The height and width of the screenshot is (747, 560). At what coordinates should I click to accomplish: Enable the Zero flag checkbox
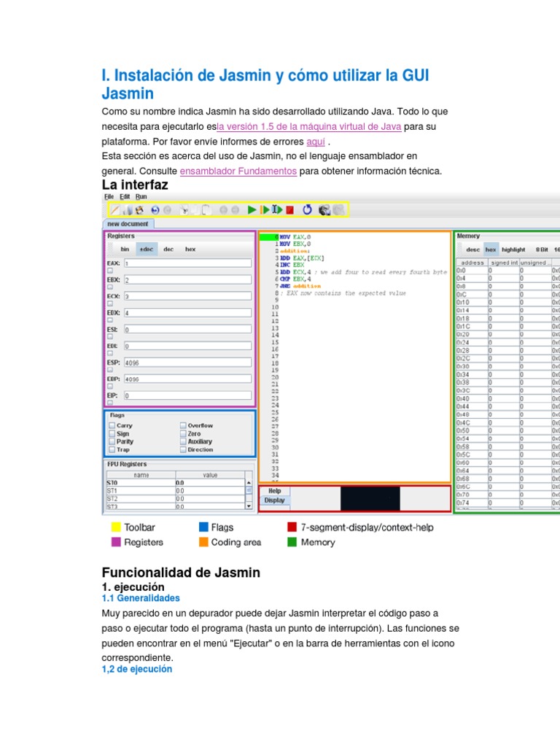tap(183, 433)
